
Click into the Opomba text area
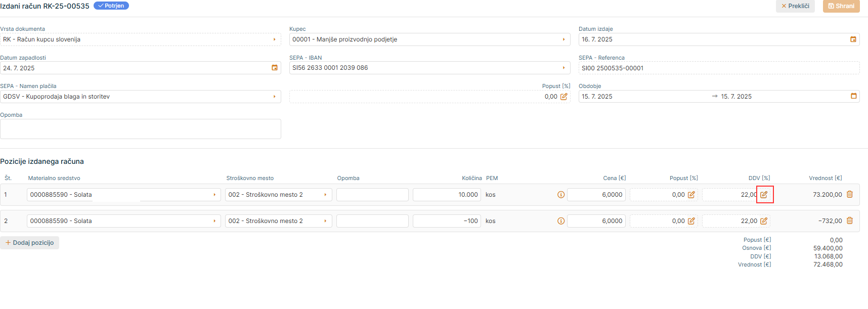pos(141,129)
